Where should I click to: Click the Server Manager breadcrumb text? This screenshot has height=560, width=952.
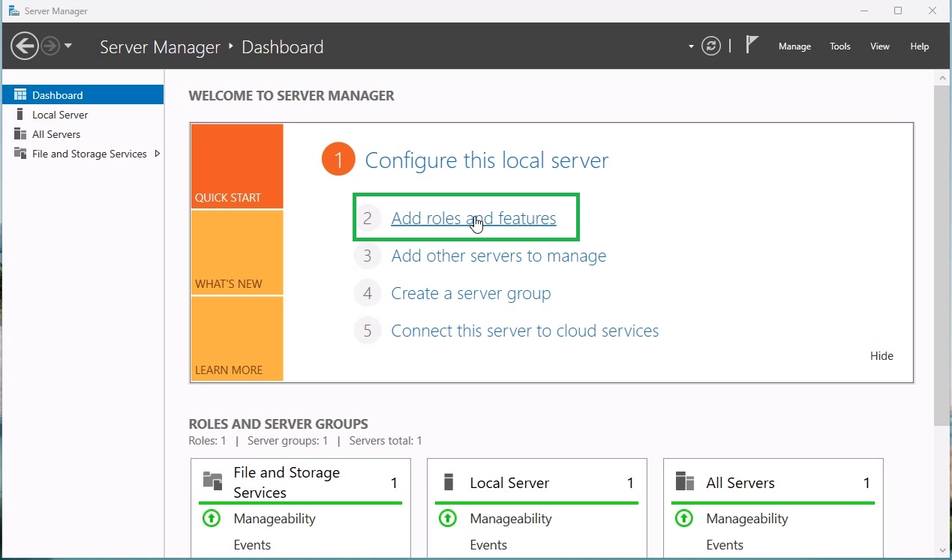pyautogui.click(x=160, y=46)
